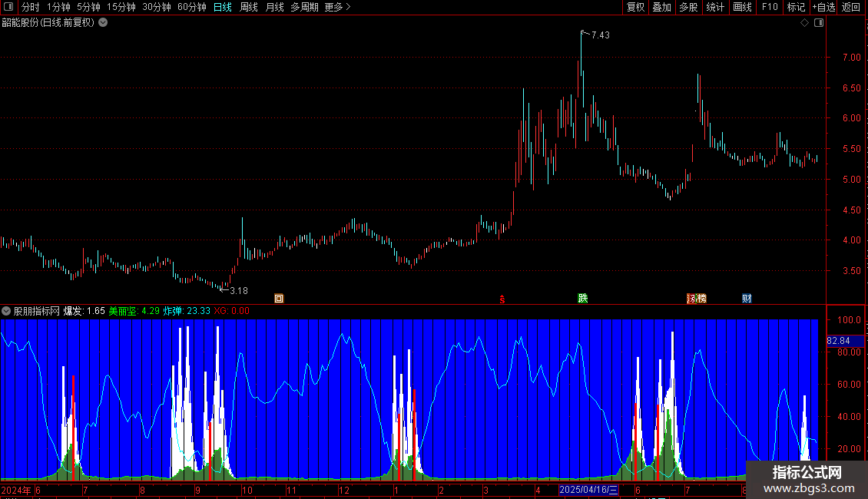868x499 pixels.
Task: Toggle the left panel icon in top bar
Action: (x=8, y=7)
